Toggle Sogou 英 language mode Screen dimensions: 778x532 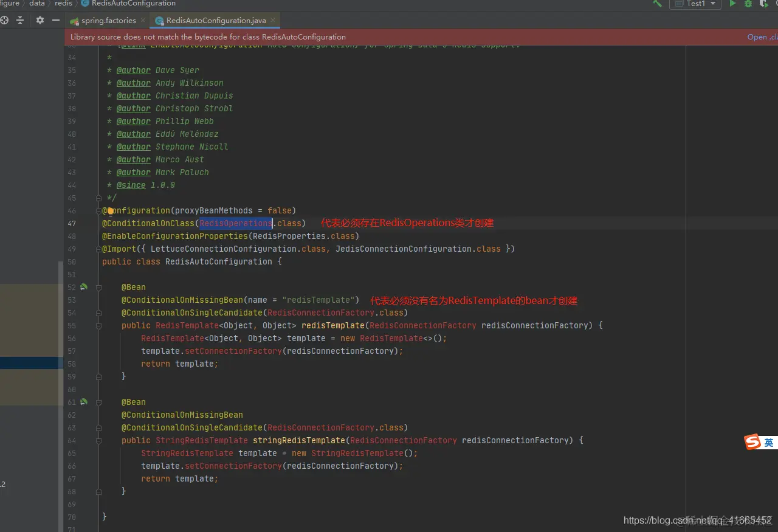tap(769, 443)
